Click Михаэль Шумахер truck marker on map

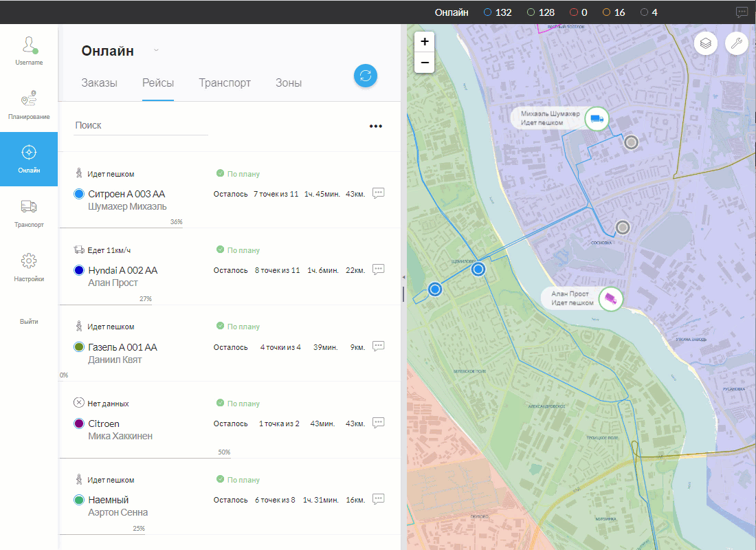(x=597, y=118)
